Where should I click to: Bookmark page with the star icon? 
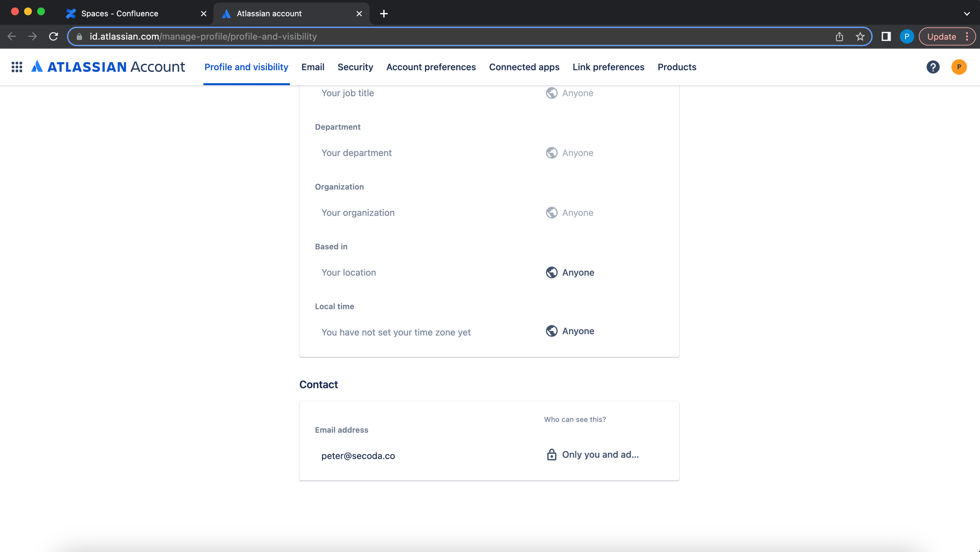[x=860, y=37]
